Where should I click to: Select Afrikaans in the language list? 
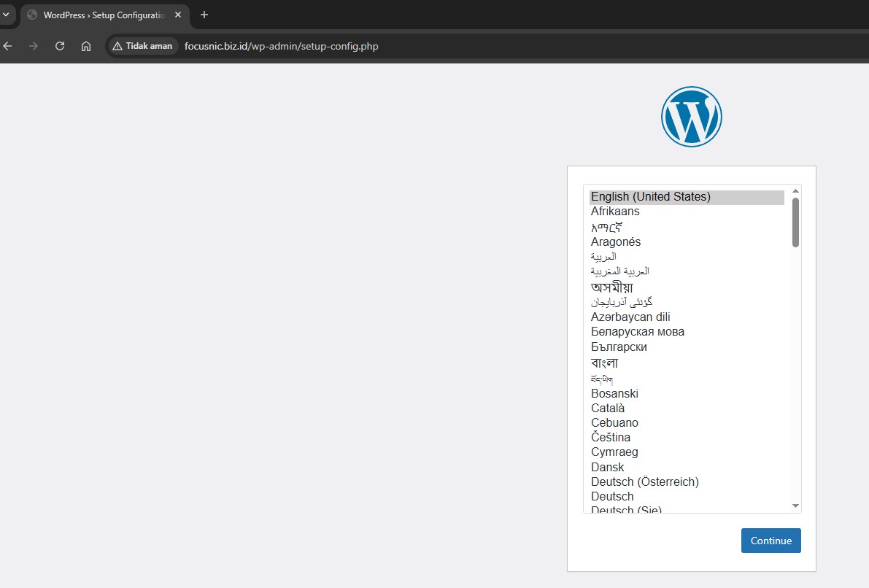(687, 211)
